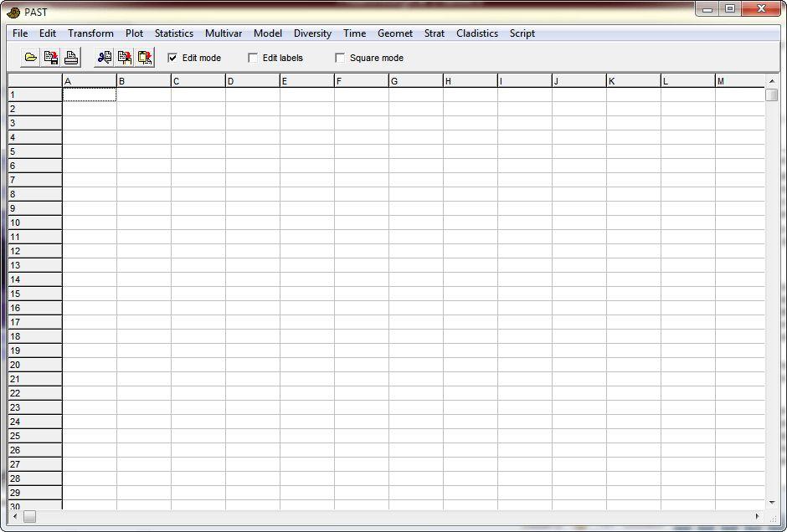Select column H header
Viewport: 787px width, 532px height.
point(471,81)
